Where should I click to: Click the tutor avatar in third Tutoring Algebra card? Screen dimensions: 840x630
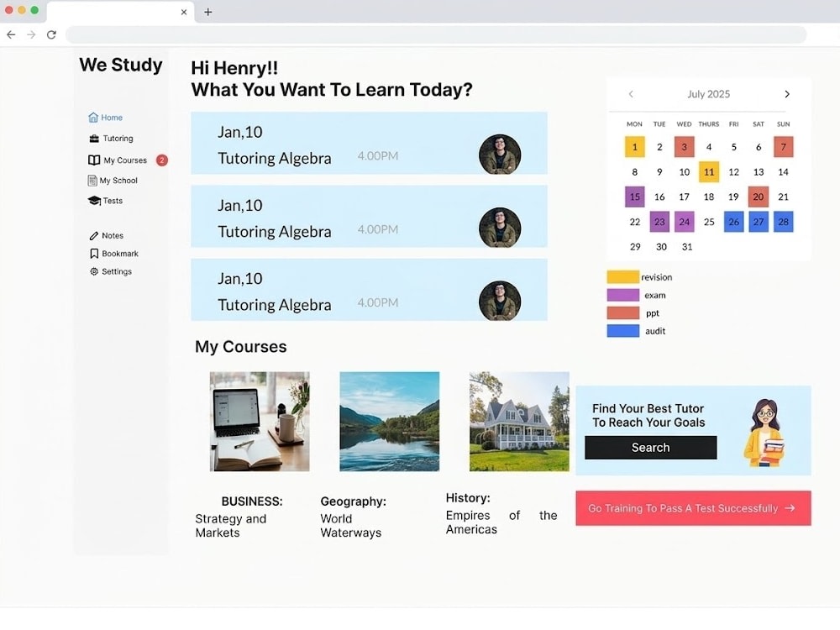point(500,301)
